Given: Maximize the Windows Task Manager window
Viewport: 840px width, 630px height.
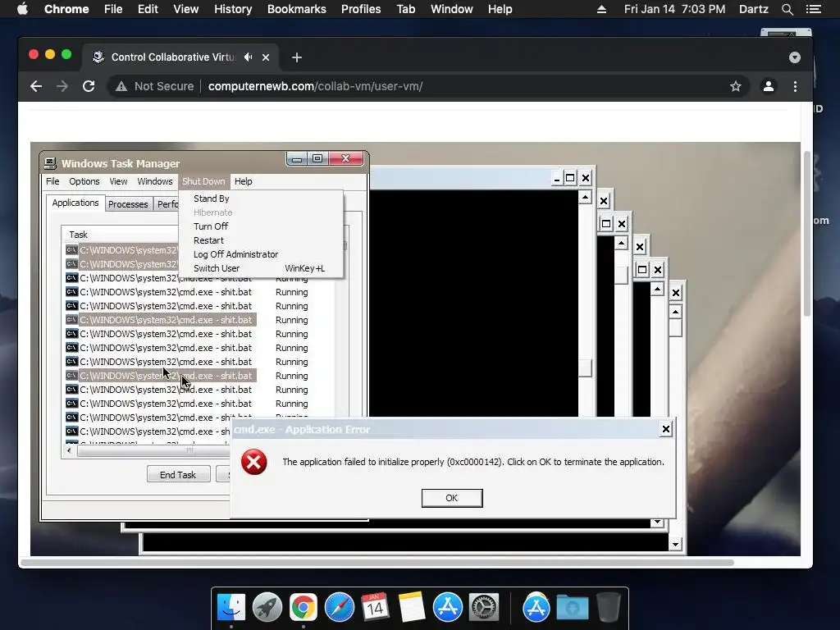Looking at the screenshot, I should tap(317, 158).
